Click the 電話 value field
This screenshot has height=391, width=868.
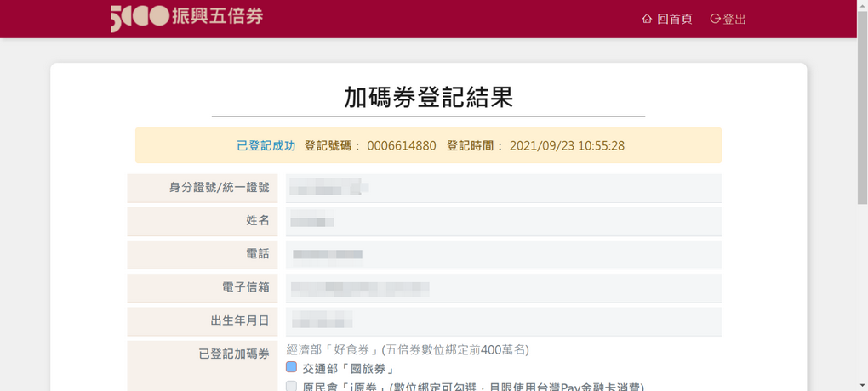[503, 254]
